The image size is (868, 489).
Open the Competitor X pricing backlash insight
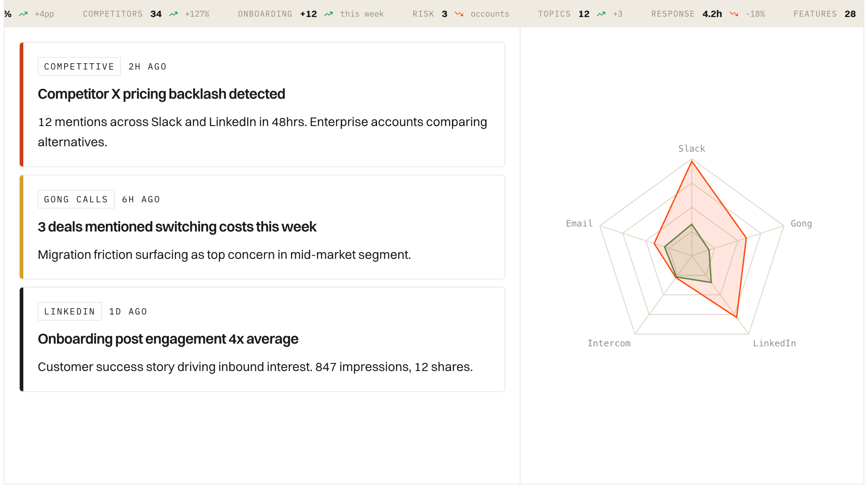point(161,94)
